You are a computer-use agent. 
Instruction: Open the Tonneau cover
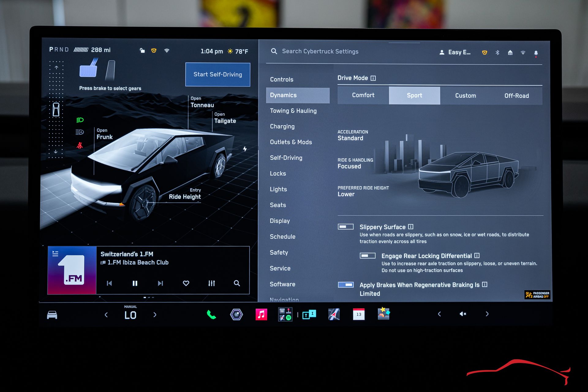click(x=202, y=102)
